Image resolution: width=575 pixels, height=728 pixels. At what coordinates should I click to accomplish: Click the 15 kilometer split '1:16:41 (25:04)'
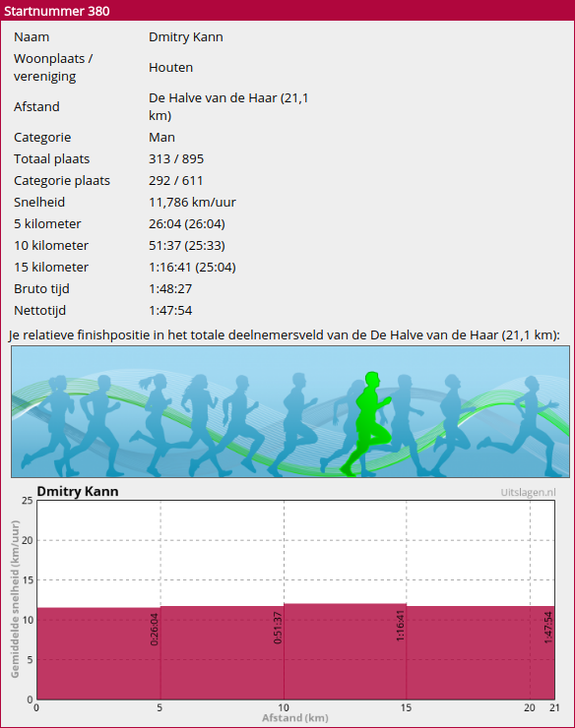tap(192, 268)
